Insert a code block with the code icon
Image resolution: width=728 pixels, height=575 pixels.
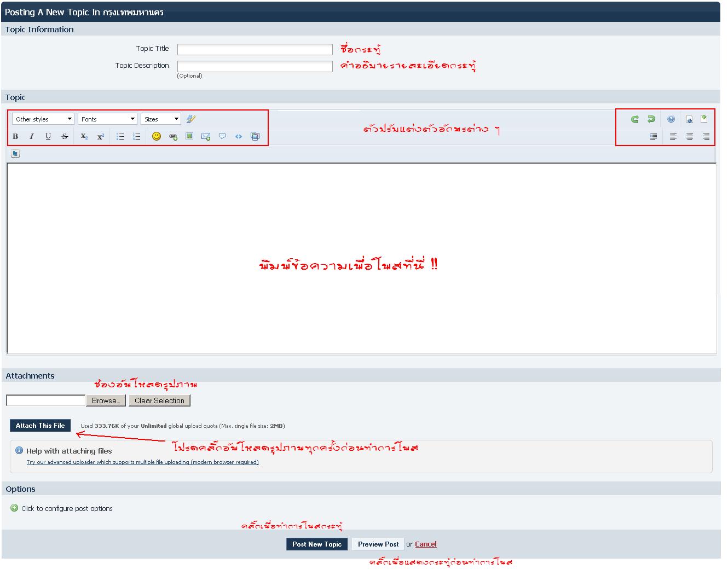[x=239, y=136]
